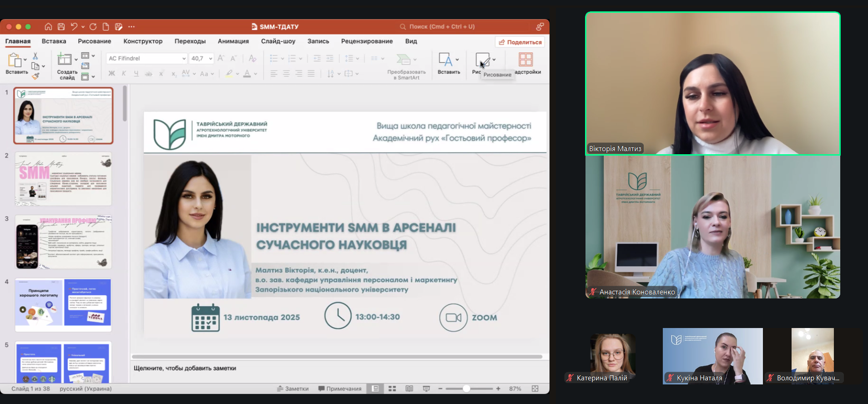Click the Home icon in title bar

click(x=48, y=27)
